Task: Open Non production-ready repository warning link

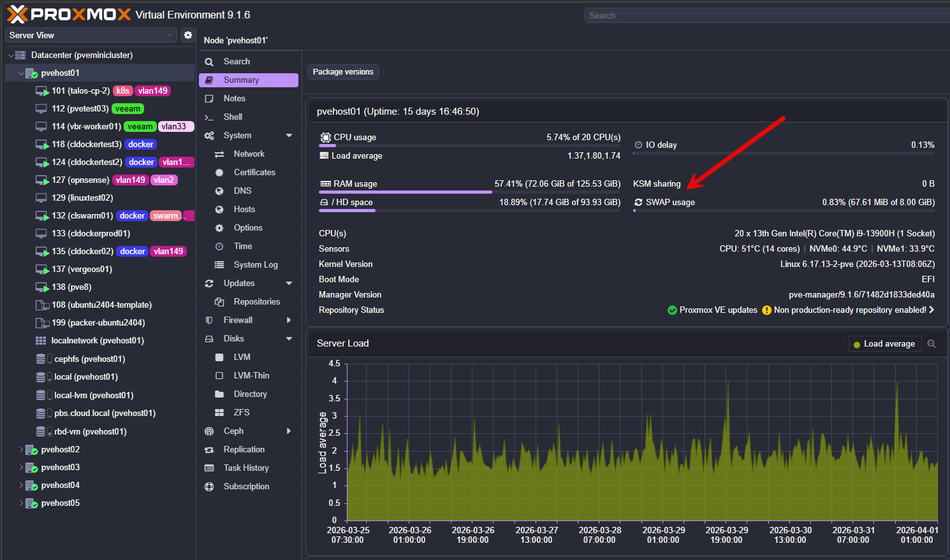Action: point(849,310)
